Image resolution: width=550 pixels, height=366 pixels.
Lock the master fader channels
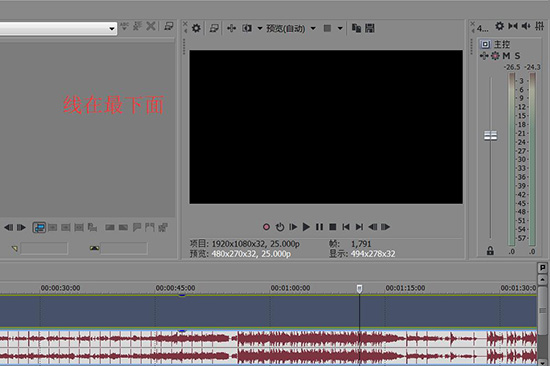(490, 250)
